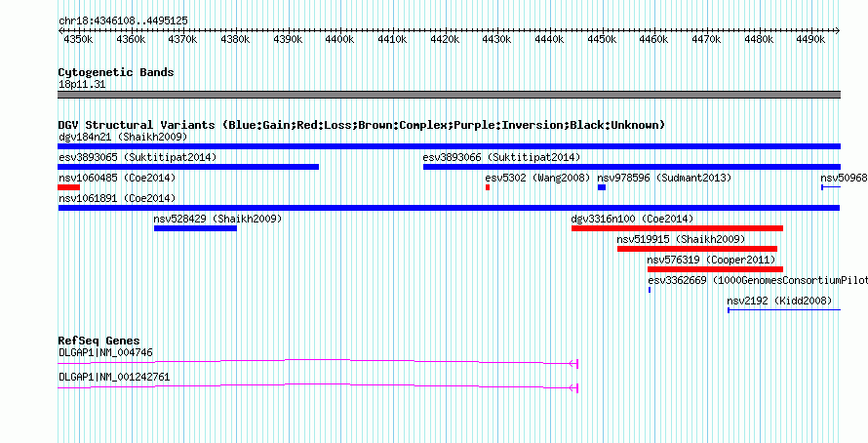Open the dgv3316n100 (Coe2014) label

point(632,219)
